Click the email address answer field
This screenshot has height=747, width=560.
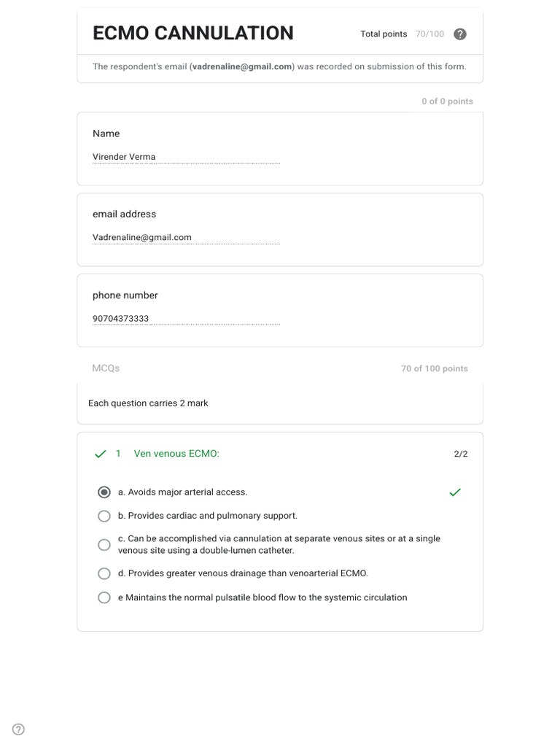[x=186, y=238]
